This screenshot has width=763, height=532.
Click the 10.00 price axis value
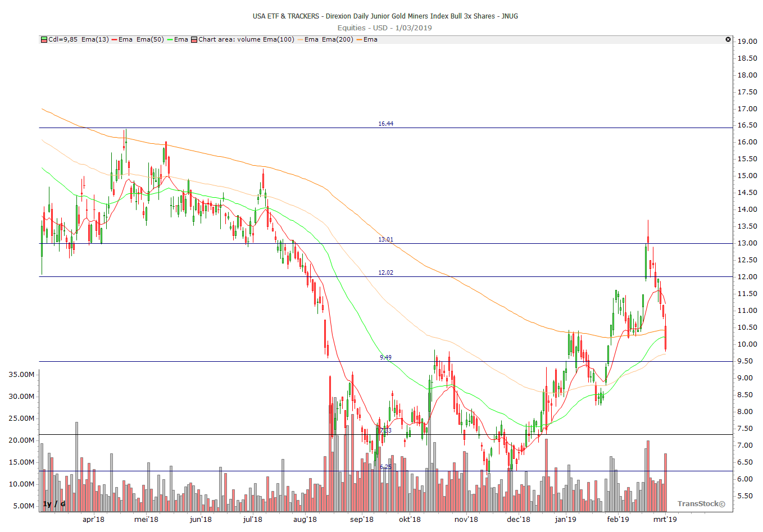[x=747, y=344]
